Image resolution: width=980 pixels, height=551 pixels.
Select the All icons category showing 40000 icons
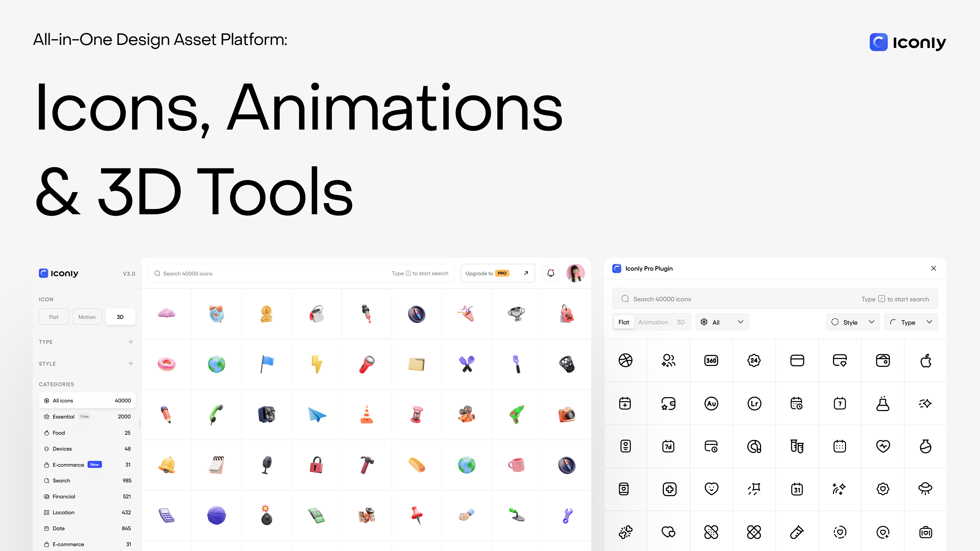[87, 400]
